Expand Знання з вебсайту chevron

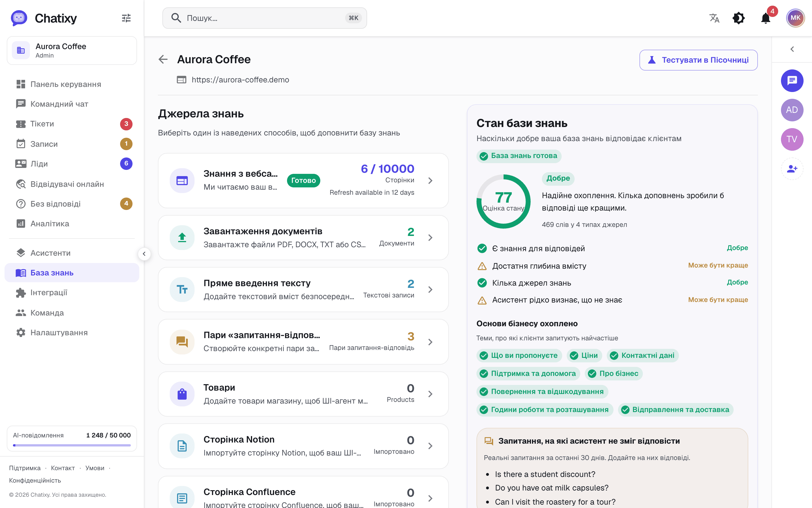[430, 181]
